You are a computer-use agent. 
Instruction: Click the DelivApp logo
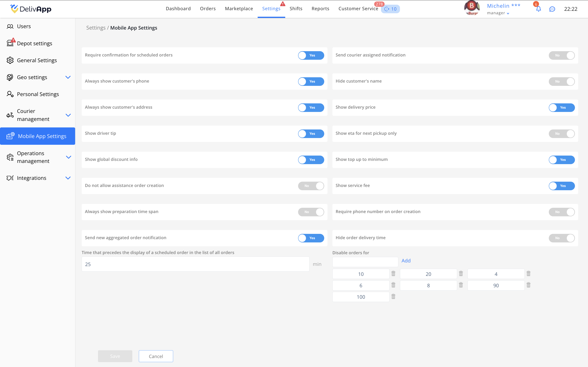(x=31, y=9)
